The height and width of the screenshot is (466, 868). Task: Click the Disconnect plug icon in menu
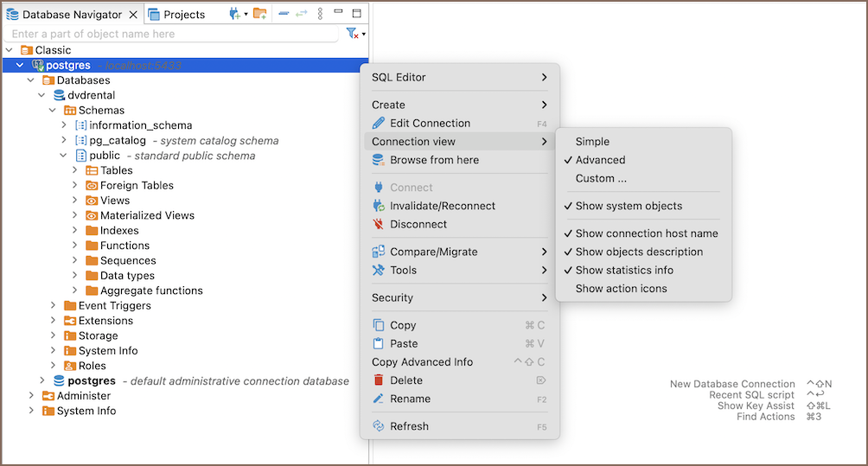pyautogui.click(x=378, y=224)
